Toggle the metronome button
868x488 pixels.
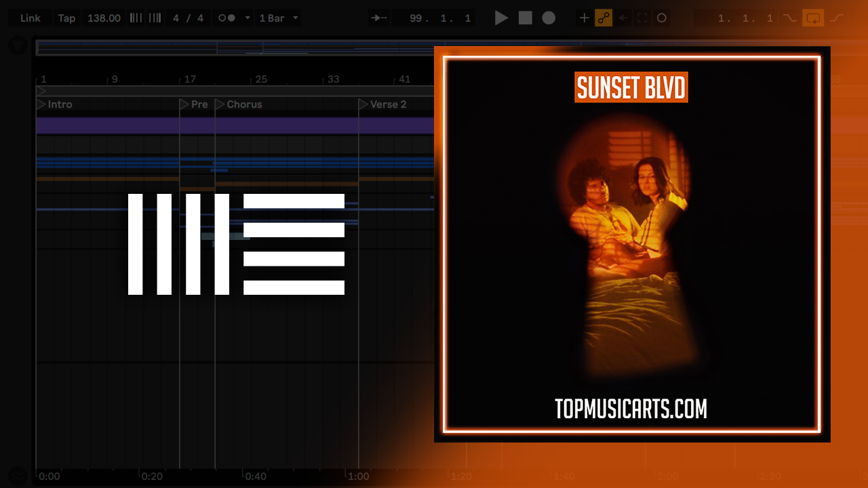tap(226, 18)
